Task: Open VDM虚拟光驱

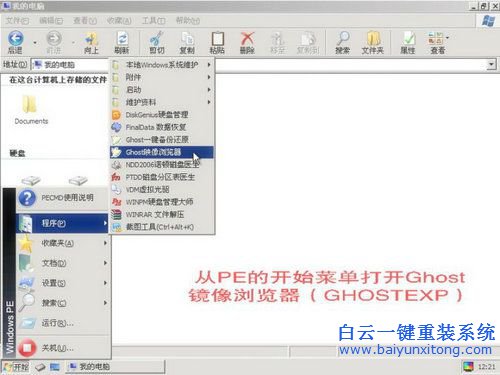Action: (162, 189)
